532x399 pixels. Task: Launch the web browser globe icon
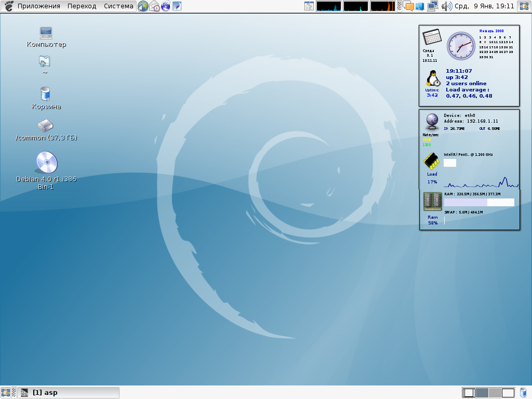click(x=143, y=6)
